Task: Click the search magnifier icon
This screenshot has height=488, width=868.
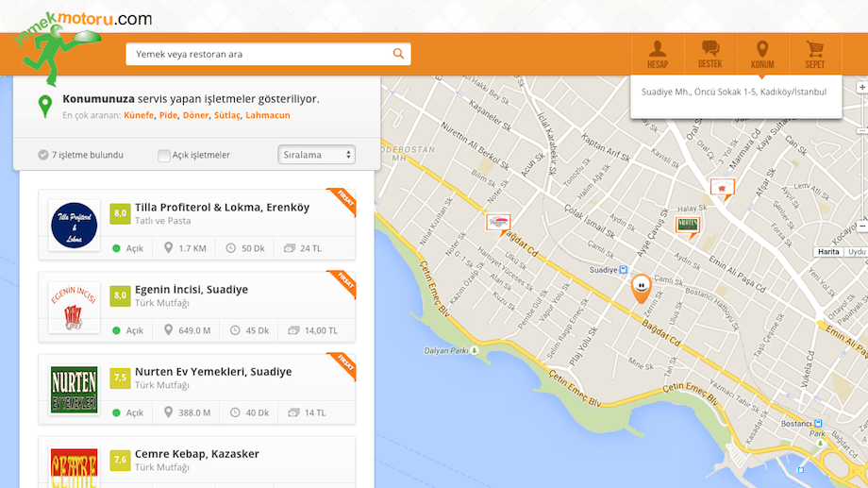Action: [x=398, y=54]
